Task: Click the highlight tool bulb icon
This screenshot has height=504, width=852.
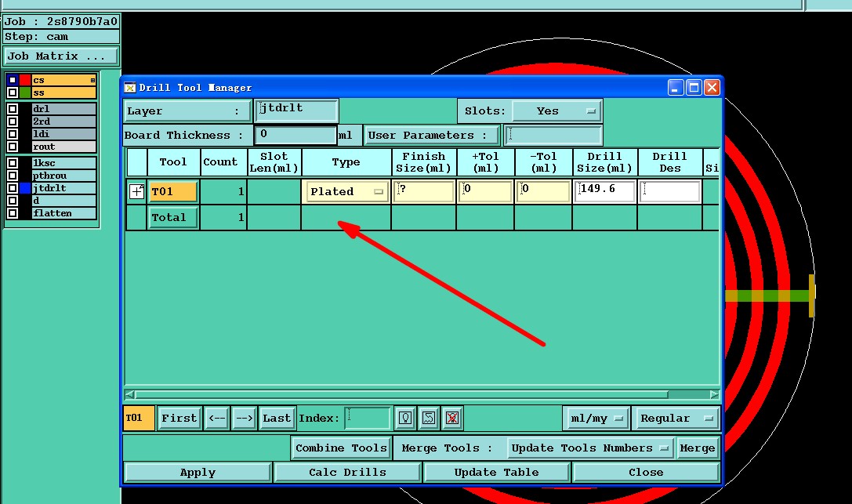Action: click(405, 418)
